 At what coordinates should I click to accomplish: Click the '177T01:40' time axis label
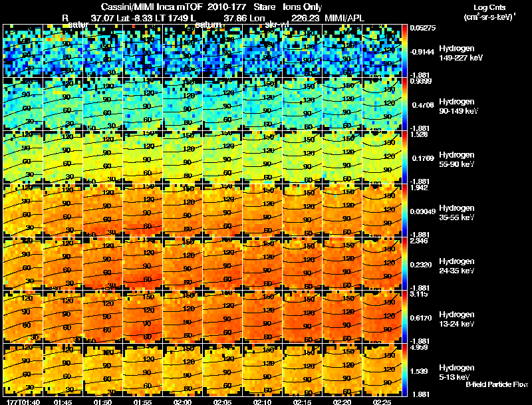click(x=23, y=402)
